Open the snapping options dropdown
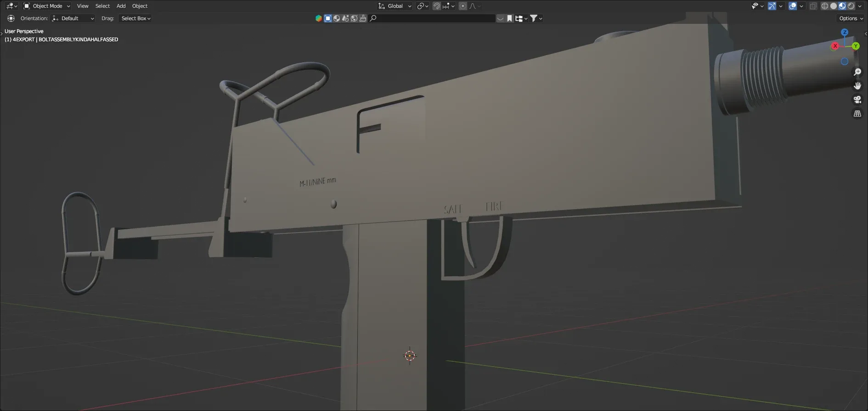Image resolution: width=868 pixels, height=411 pixels. tap(449, 6)
